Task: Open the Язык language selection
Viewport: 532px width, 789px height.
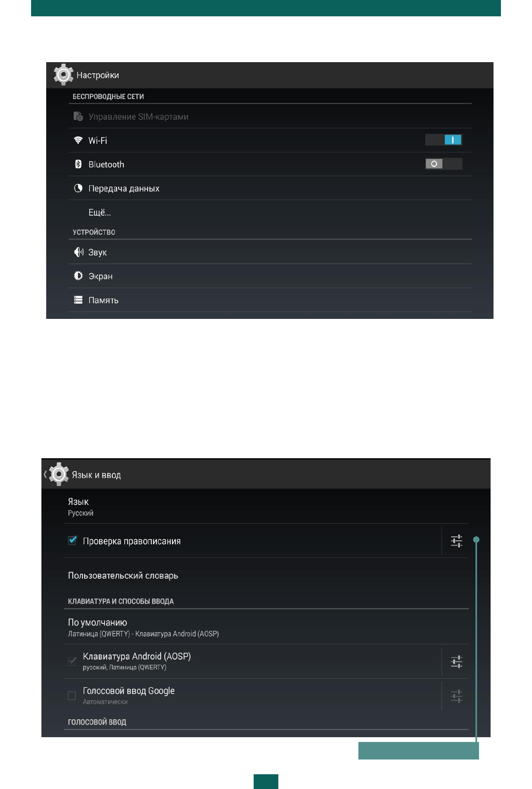Action: click(78, 506)
